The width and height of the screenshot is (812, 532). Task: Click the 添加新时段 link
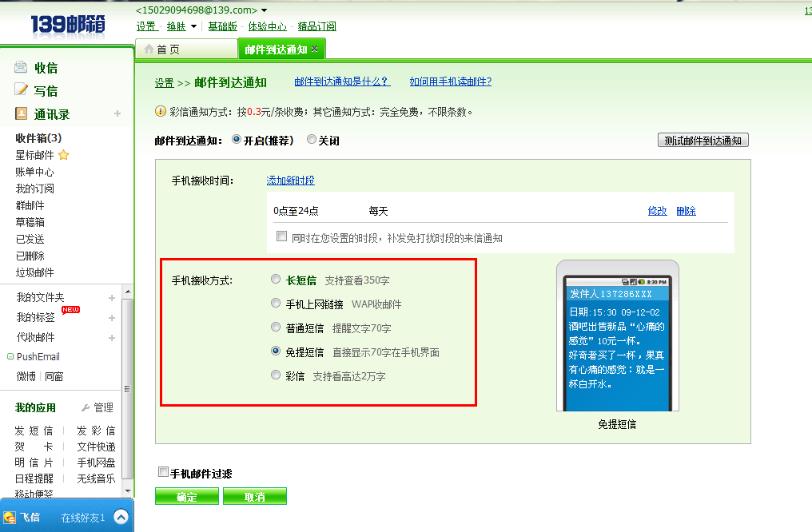290,181
